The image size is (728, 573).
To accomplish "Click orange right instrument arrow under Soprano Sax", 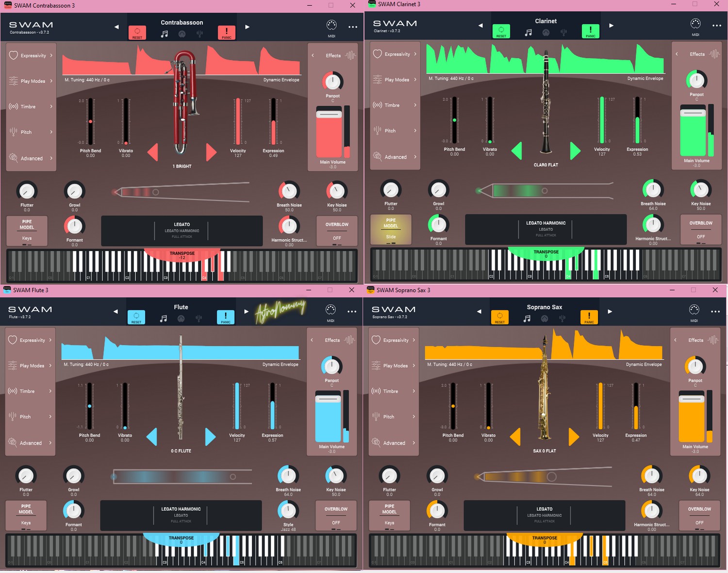I will (574, 437).
